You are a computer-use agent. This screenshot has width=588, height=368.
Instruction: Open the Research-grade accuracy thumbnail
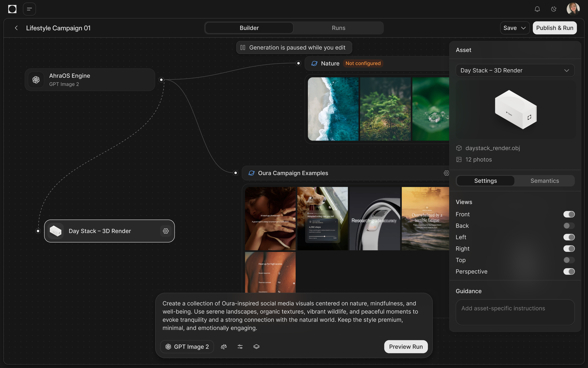coord(375,218)
